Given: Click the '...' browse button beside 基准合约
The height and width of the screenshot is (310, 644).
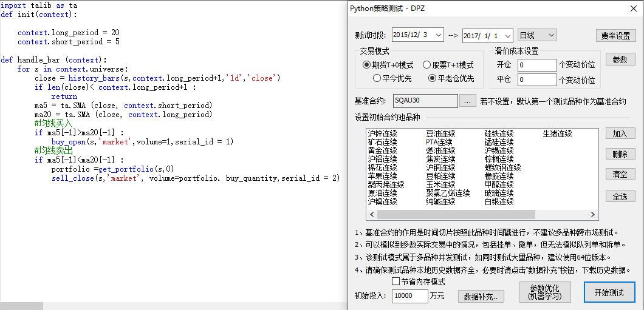Looking at the screenshot, I should (x=467, y=101).
